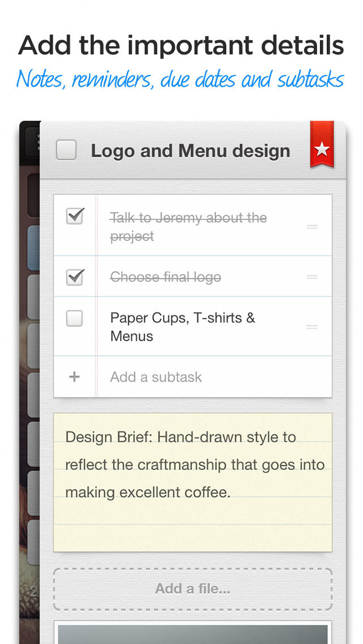The image size is (363, 644).
Task: Check the Logo and Menu design checkbox
Action: (66, 151)
